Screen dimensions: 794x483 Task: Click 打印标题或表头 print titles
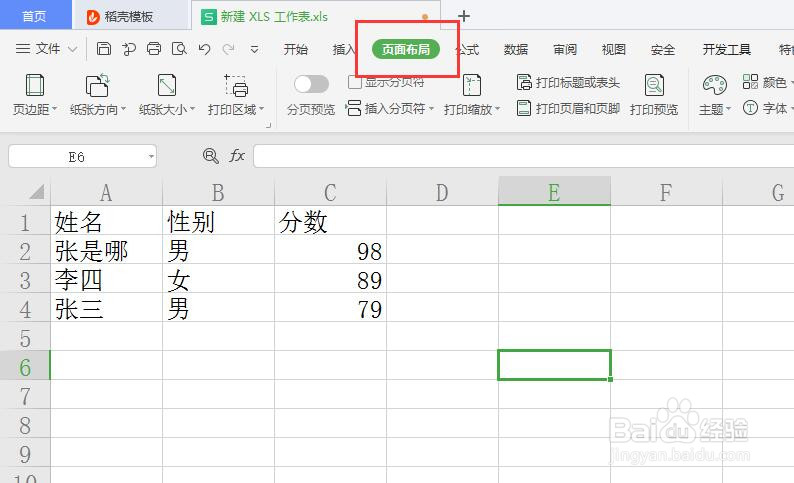coord(568,83)
